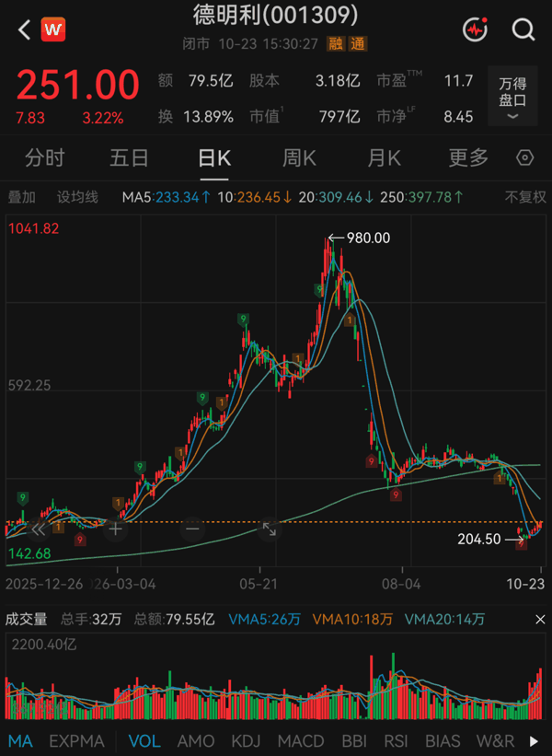
Task: Switch to 月K tab
Action: 384,158
